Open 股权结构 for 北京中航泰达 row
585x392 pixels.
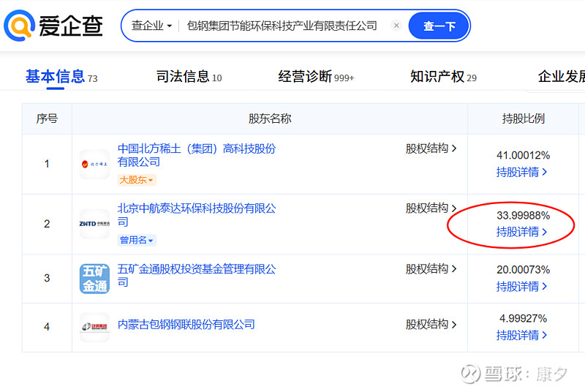click(x=431, y=208)
